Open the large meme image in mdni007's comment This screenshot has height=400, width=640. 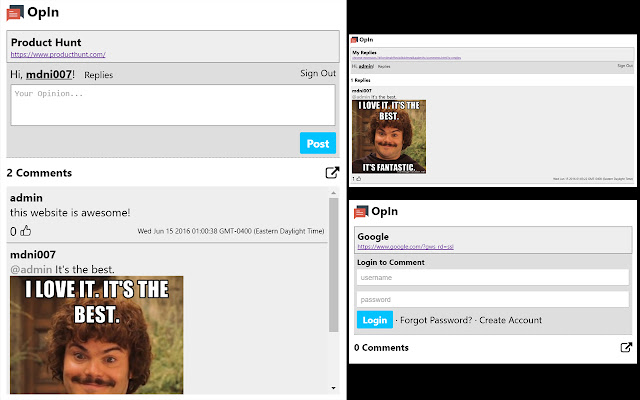pyautogui.click(x=97, y=335)
